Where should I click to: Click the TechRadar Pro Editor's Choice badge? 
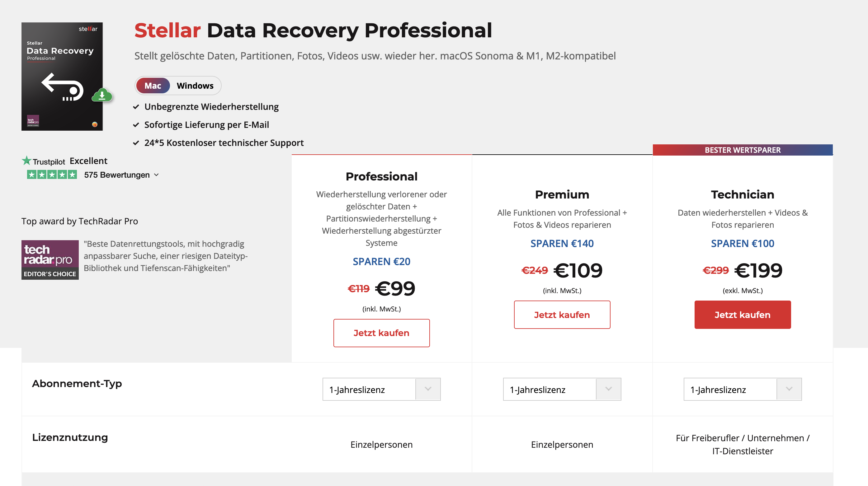coord(50,260)
